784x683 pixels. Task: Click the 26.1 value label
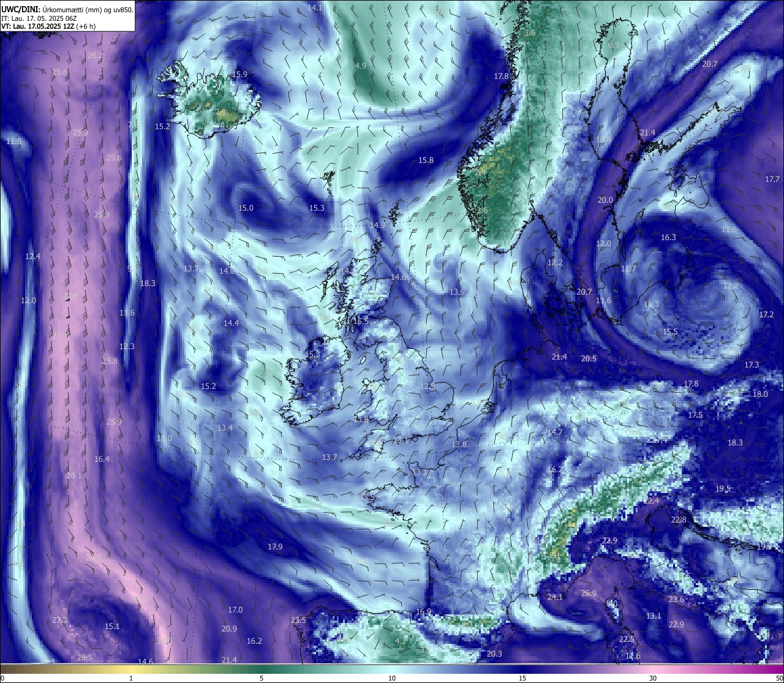coord(74,475)
